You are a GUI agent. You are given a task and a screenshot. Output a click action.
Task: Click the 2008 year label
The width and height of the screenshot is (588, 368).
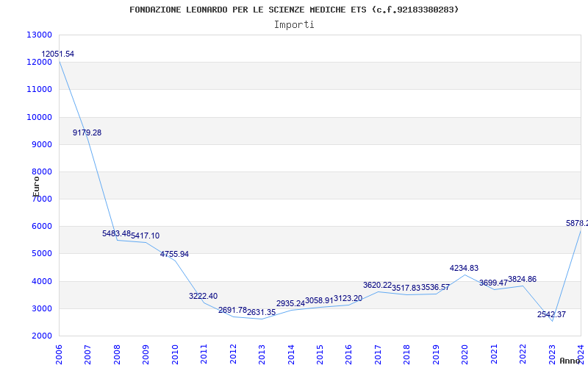[x=117, y=355]
